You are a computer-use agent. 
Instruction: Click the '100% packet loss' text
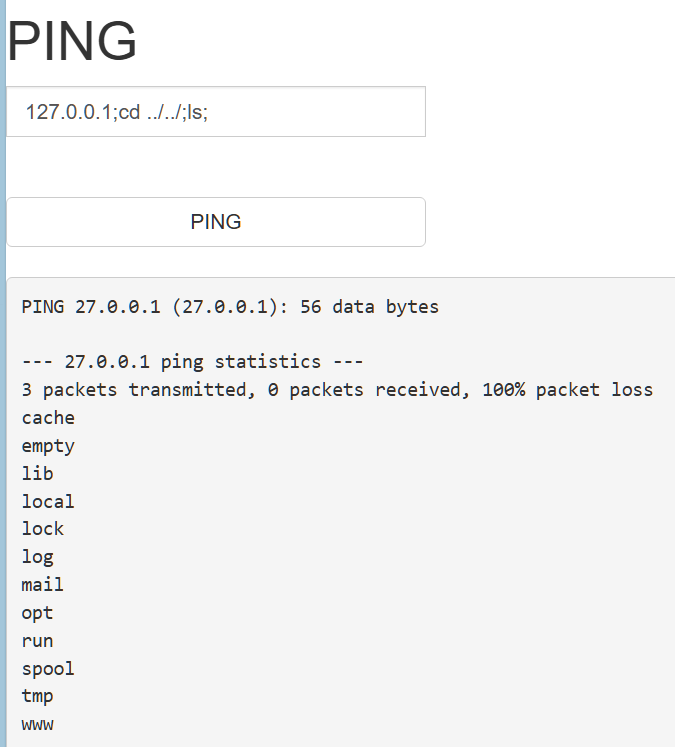tap(567, 390)
